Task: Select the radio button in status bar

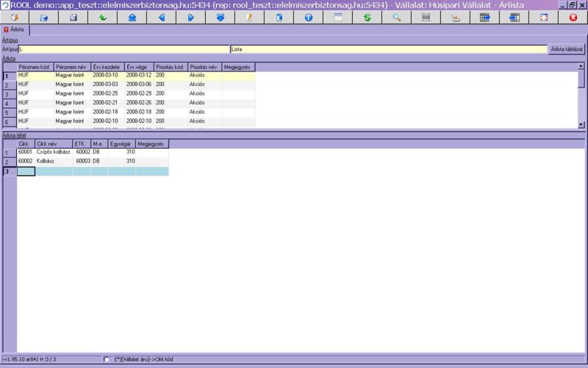Action: coord(108,359)
